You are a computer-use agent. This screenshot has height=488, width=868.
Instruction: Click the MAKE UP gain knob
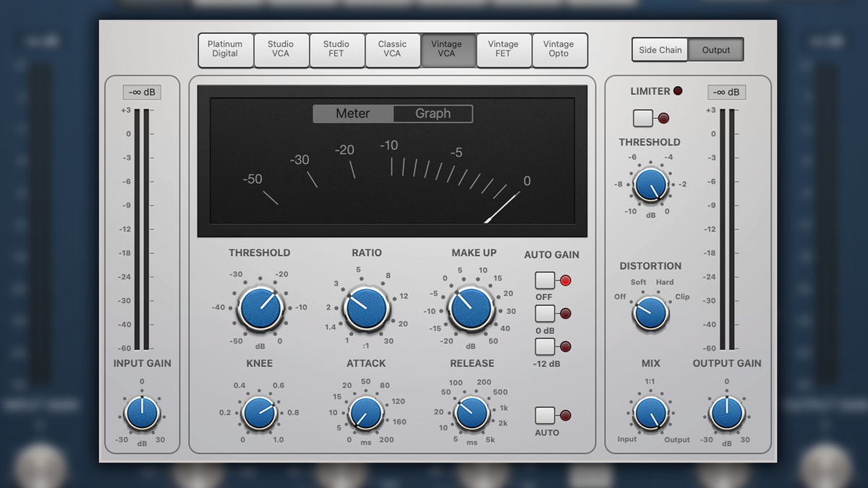click(x=471, y=307)
